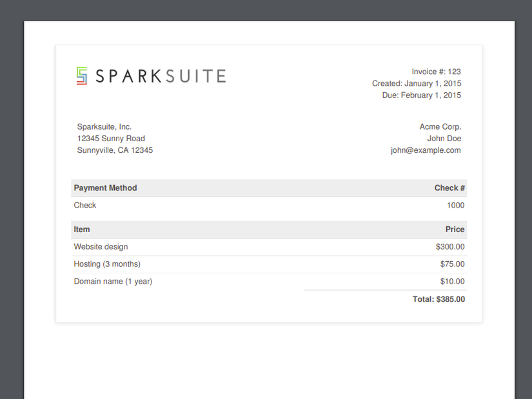Click the Sparksuite logo icon
Image resolution: width=532 pixels, height=399 pixels.
point(81,76)
